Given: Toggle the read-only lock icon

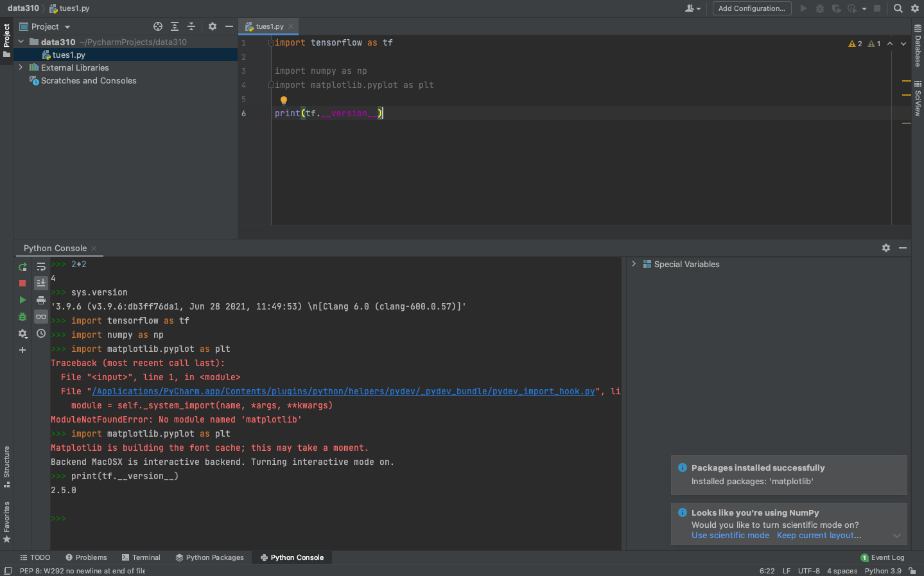Looking at the screenshot, I should pyautogui.click(x=912, y=571).
